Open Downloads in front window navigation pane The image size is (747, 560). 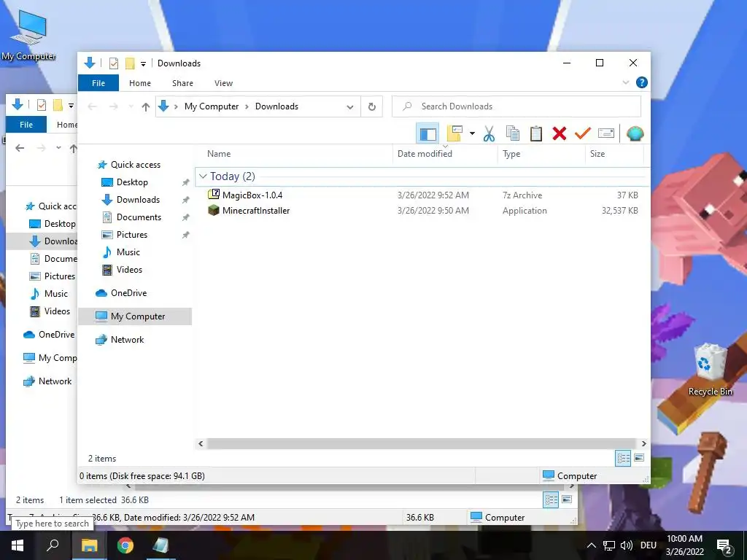138,200
